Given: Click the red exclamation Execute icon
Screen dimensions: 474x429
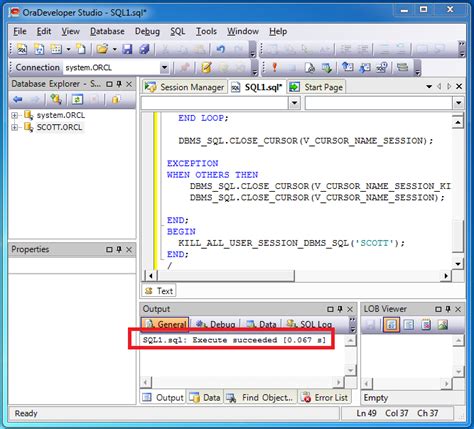Looking at the screenshot, I should point(274,67).
